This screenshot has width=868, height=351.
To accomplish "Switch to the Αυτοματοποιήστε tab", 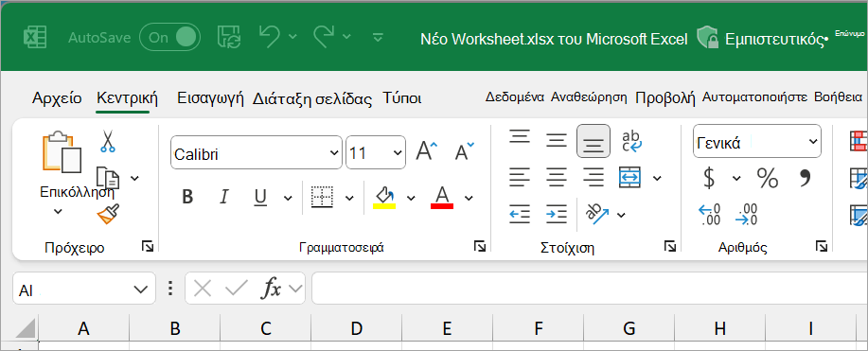I will (x=755, y=97).
